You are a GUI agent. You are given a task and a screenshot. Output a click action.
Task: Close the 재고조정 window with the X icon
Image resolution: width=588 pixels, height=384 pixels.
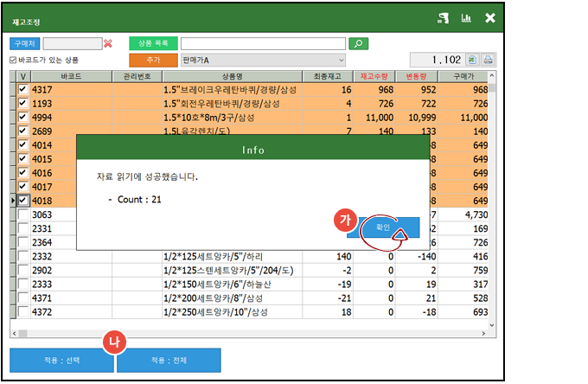pos(489,18)
